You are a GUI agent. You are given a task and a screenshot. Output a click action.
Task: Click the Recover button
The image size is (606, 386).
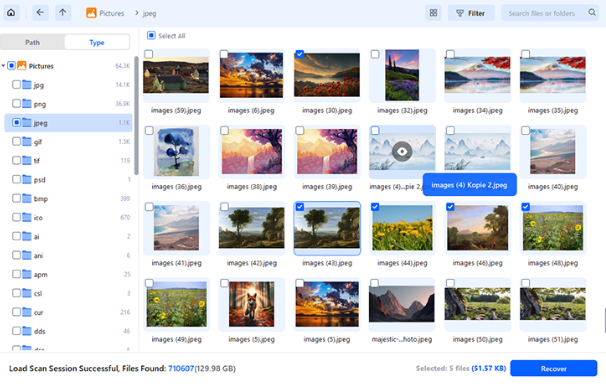tap(553, 368)
